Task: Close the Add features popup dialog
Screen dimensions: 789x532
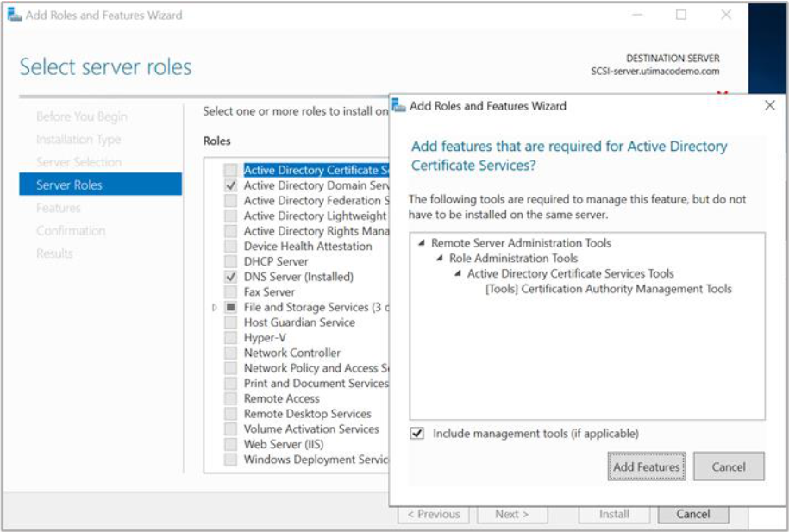Action: [769, 105]
